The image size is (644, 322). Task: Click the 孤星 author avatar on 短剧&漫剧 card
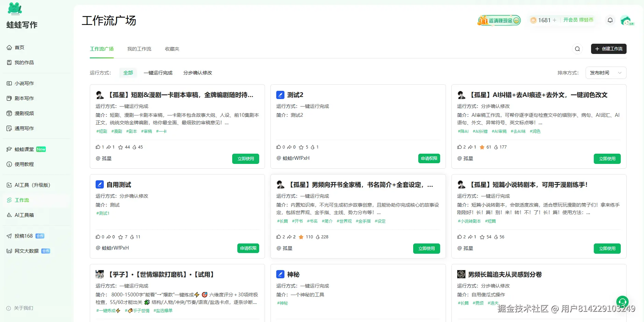coord(100,95)
